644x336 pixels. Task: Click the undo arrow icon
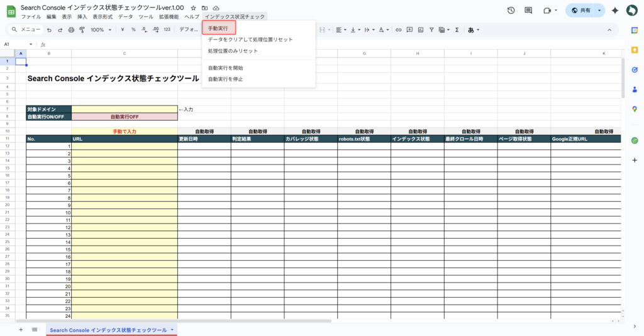tap(49, 30)
